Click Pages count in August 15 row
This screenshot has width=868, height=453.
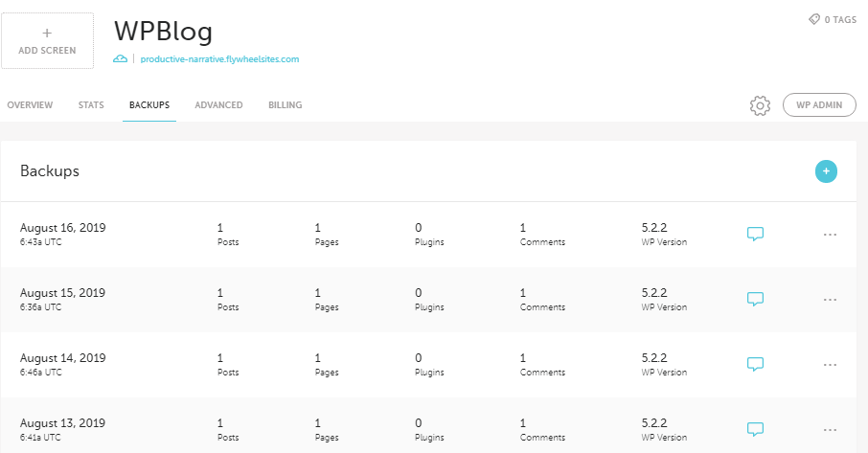coord(327,300)
